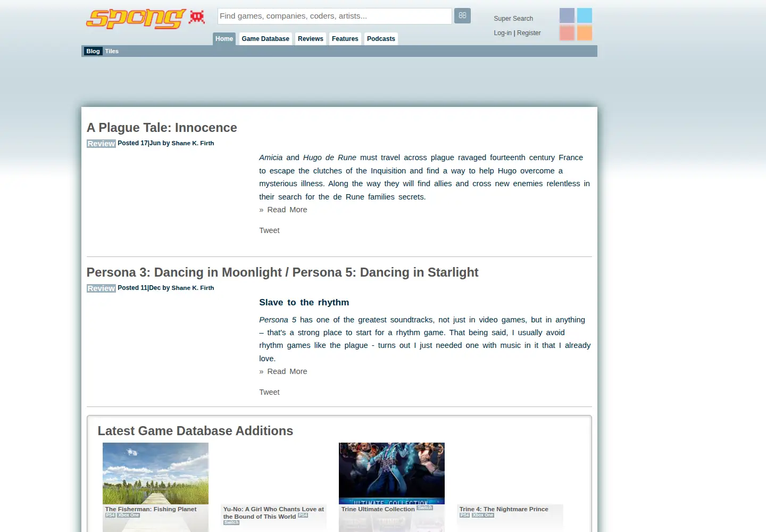766x532 pixels.
Task: Click the search submit button icon
Action: (462, 15)
